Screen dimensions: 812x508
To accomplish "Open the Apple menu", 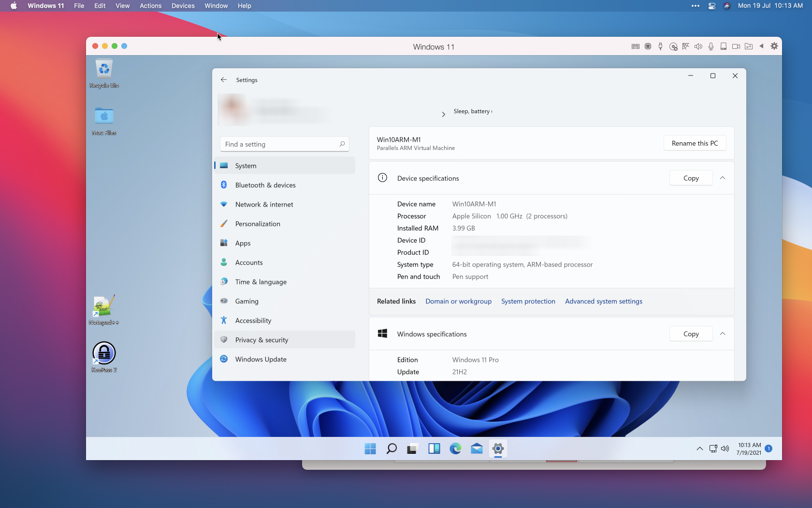I will [x=14, y=6].
